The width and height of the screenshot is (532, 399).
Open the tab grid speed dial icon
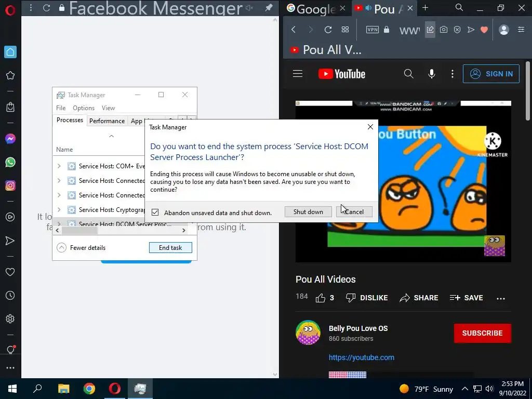point(345,30)
